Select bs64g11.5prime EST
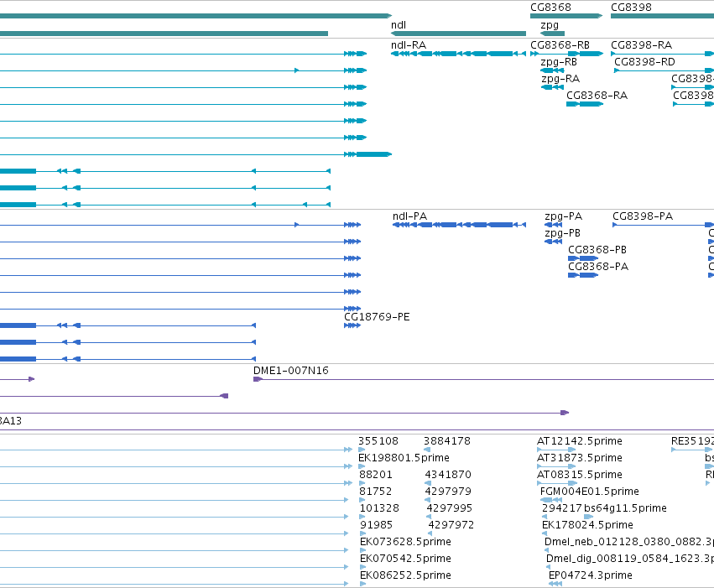714x588 pixels. (589, 517)
